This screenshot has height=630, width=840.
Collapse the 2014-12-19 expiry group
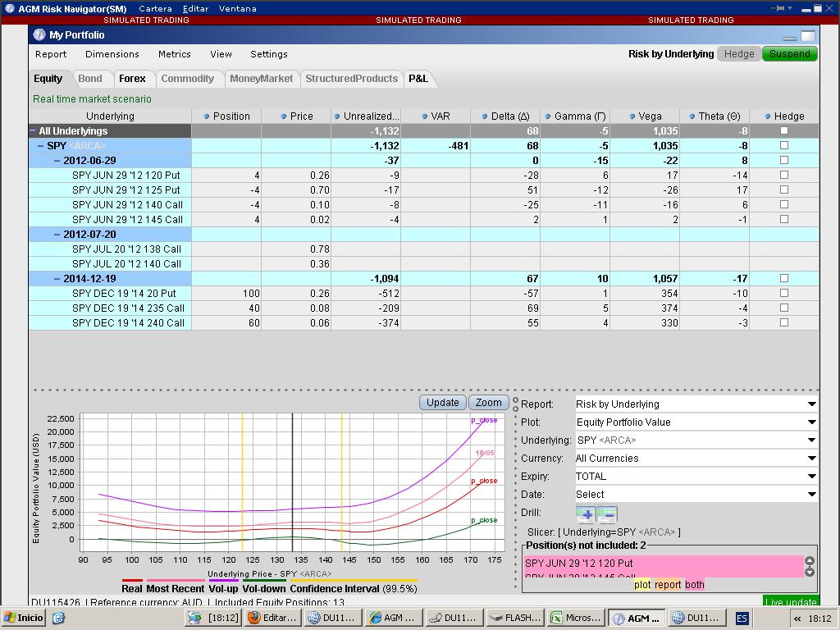point(58,278)
